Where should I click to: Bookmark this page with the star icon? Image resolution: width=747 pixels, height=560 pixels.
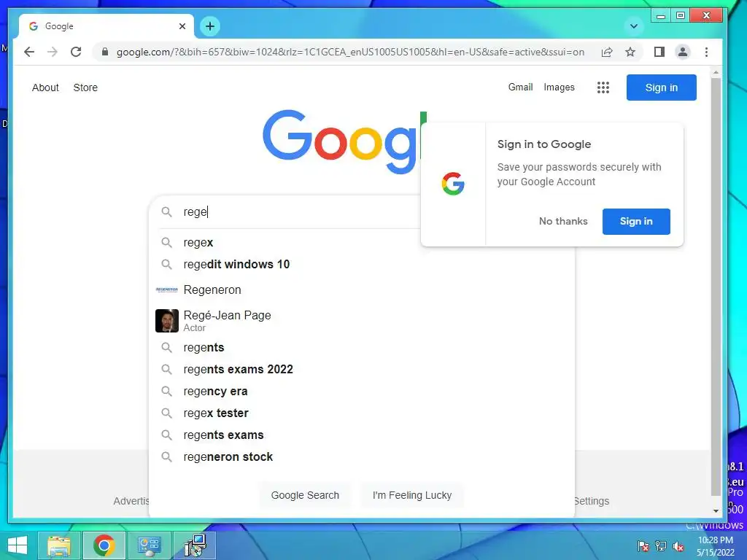click(x=630, y=52)
